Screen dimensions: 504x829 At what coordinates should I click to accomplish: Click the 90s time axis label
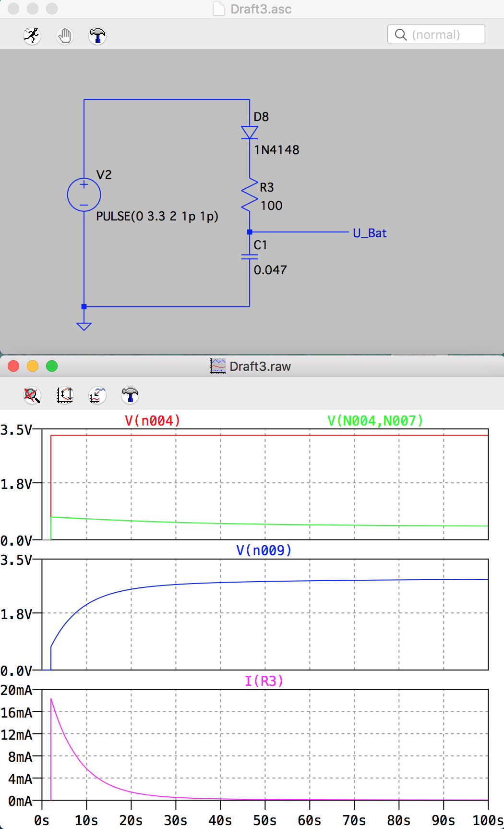click(443, 820)
